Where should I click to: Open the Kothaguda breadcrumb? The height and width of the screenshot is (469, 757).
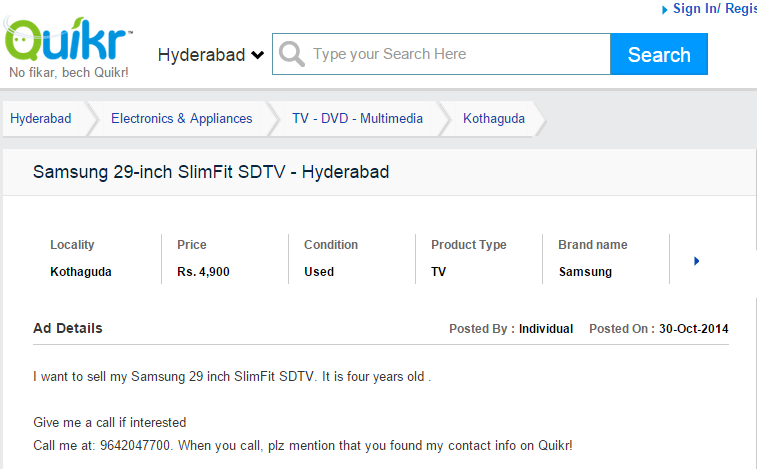pyautogui.click(x=493, y=118)
